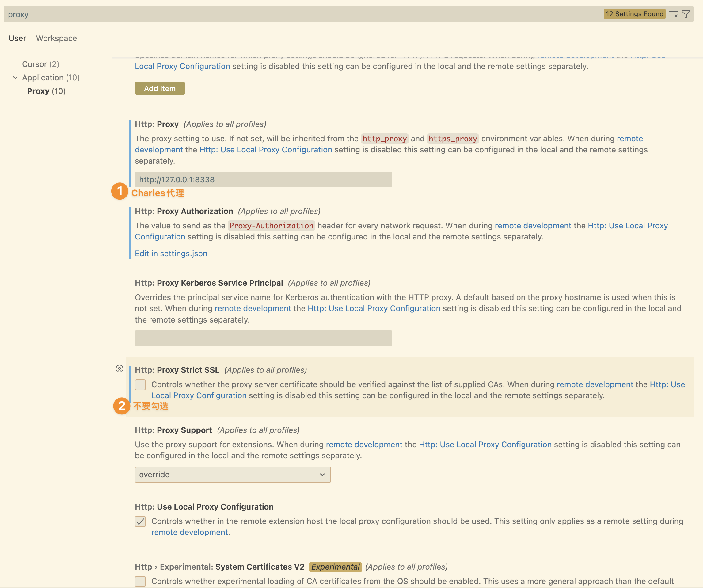Collapse the Application tree chevron
The width and height of the screenshot is (703, 588).
pyautogui.click(x=15, y=78)
